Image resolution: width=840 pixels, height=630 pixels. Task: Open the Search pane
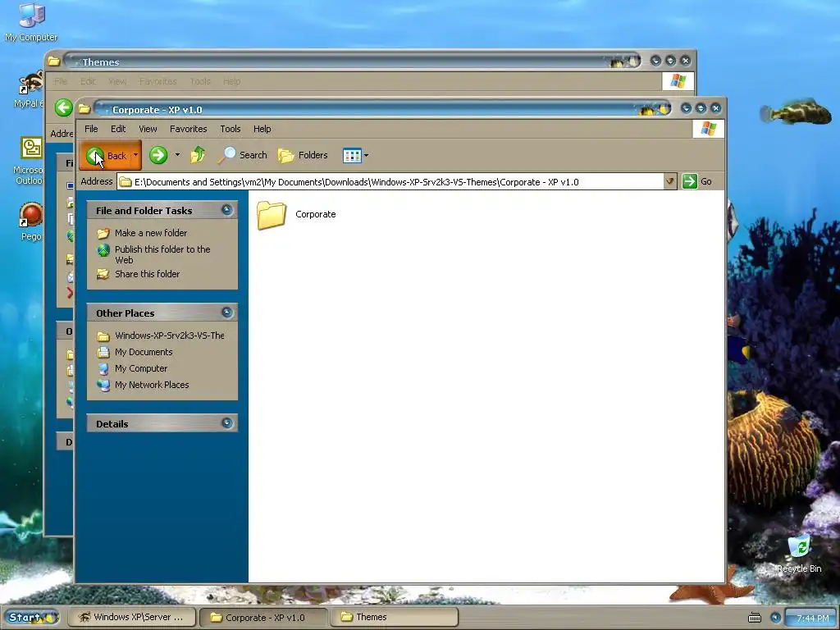tap(242, 155)
